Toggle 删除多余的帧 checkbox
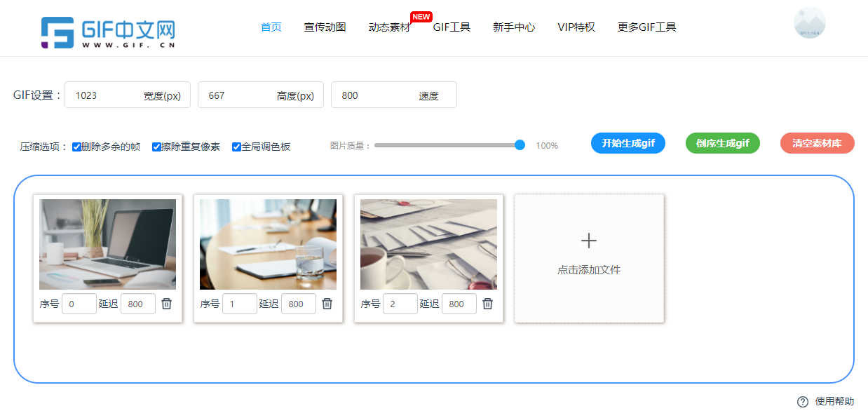 [77, 147]
